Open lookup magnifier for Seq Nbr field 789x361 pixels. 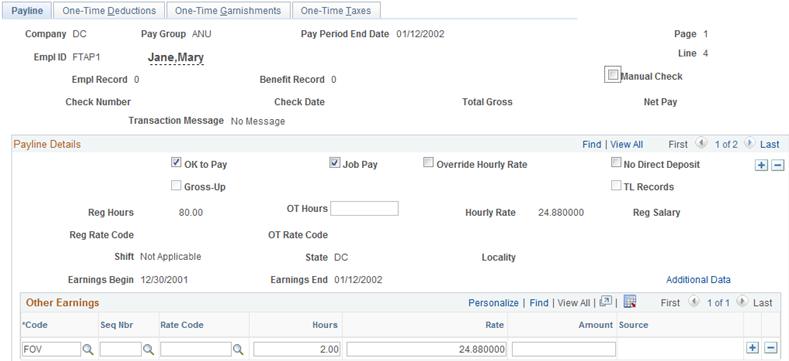149,349
